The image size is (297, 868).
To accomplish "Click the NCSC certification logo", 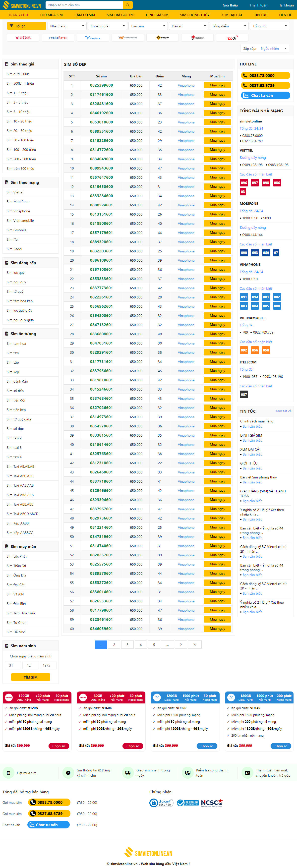I will (212, 803).
